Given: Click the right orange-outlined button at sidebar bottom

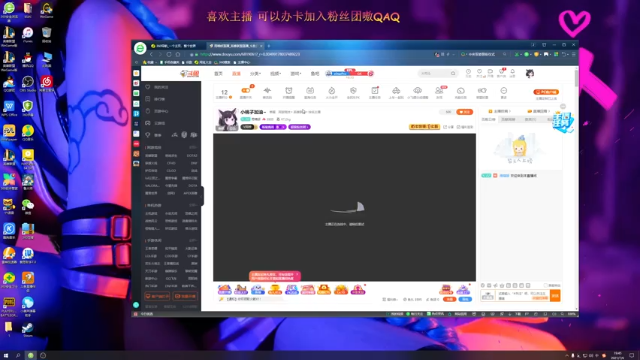Looking at the screenshot, I should point(185,296).
